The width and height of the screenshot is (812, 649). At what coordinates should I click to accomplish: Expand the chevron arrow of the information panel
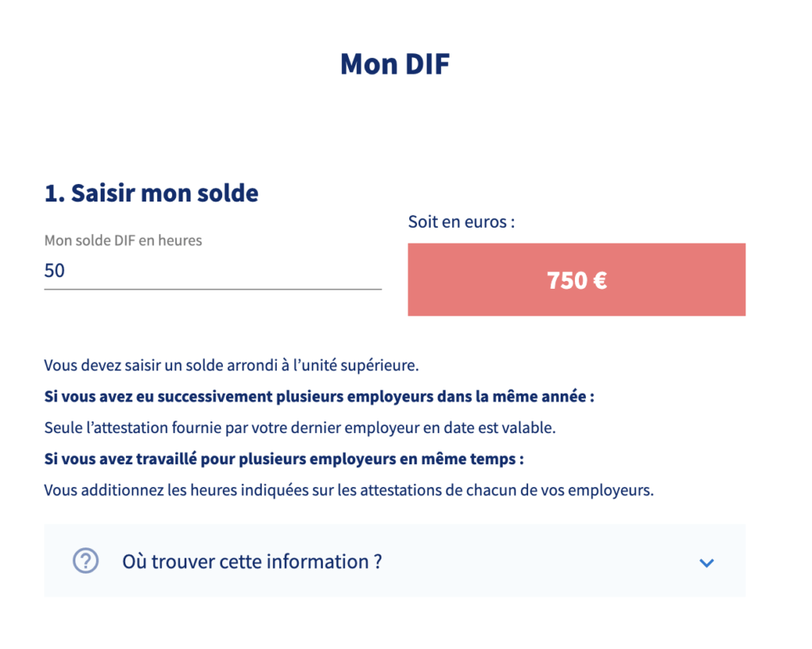tap(707, 563)
